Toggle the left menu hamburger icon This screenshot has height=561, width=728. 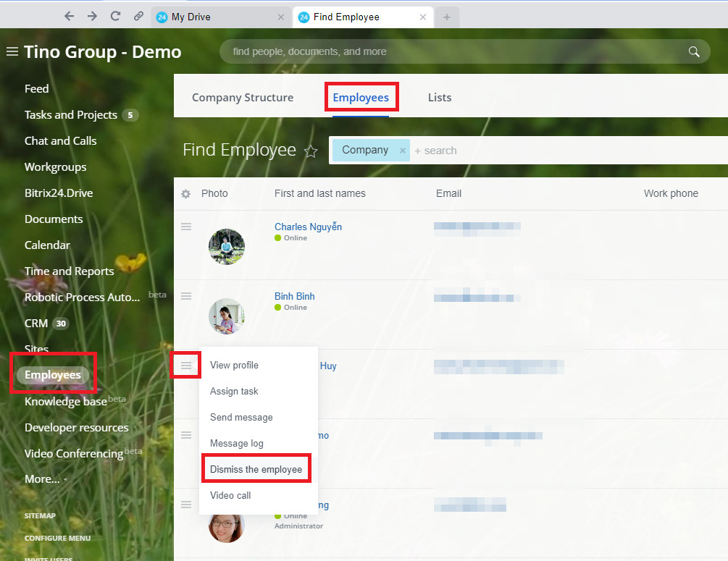coord(12,51)
